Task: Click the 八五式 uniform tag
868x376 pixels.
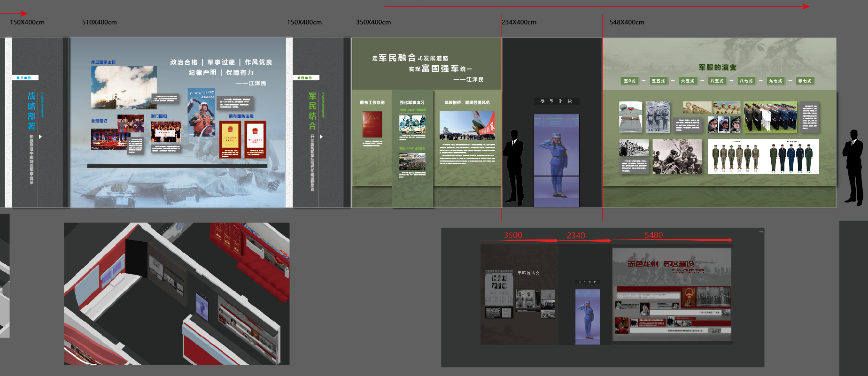Action: pyautogui.click(x=717, y=81)
